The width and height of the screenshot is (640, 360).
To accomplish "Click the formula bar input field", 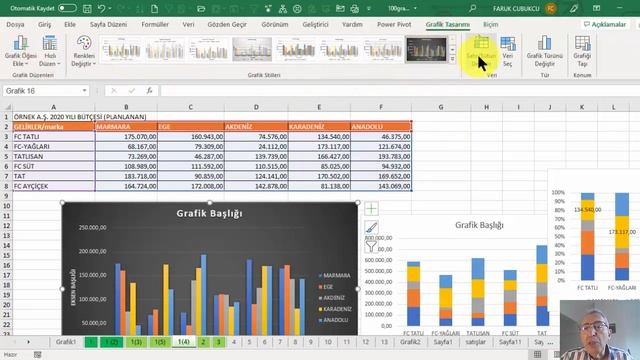I will tap(400, 91).
